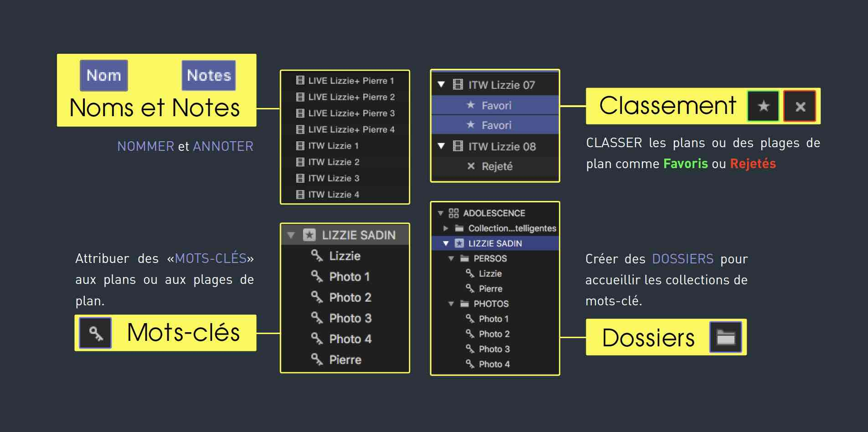The width and height of the screenshot is (868, 432).
Task: Click the Notes column header
Action: pyautogui.click(x=209, y=76)
